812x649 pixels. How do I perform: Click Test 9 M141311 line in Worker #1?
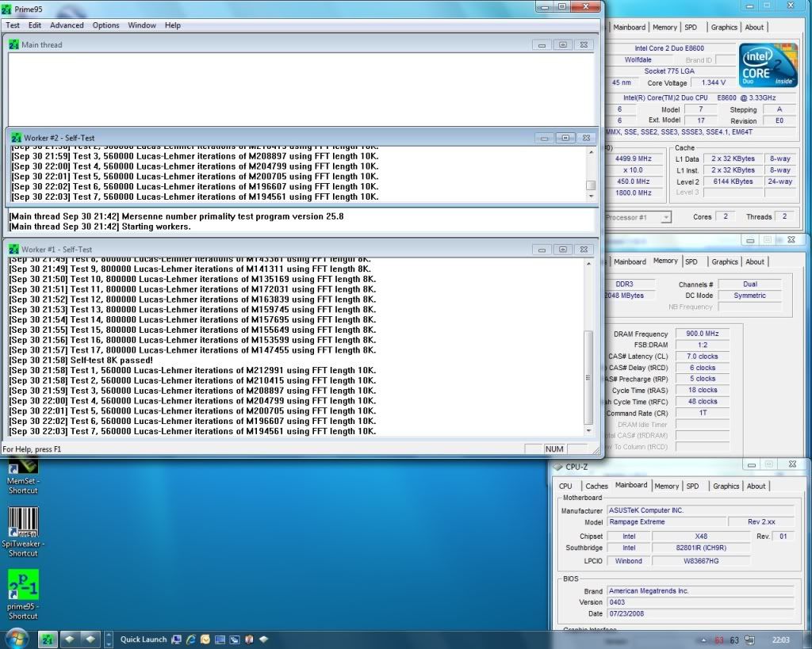190,269
